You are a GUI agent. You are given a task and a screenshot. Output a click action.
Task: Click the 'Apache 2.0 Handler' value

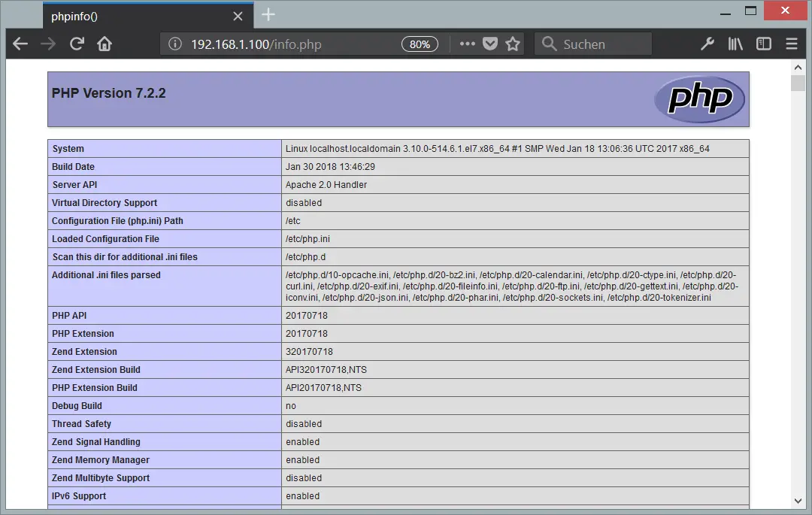326,185
